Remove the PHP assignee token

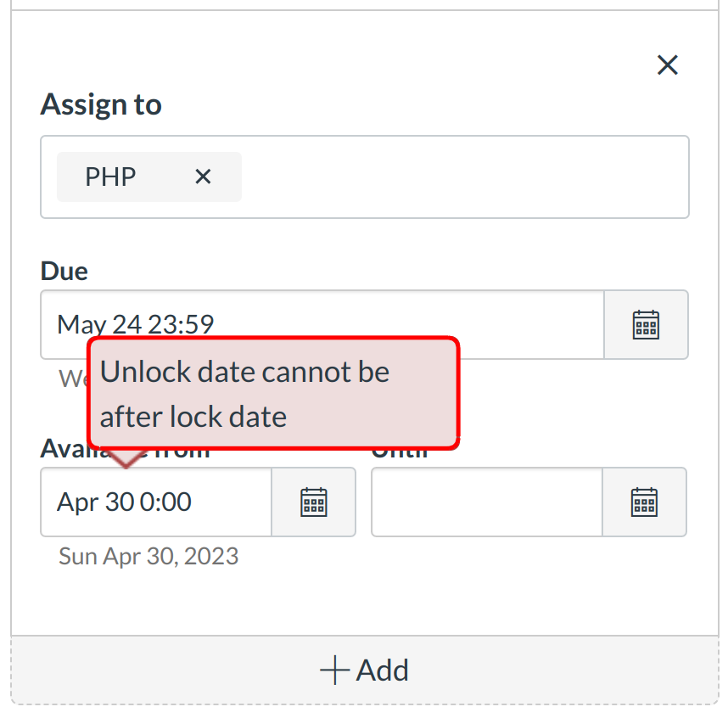point(203,177)
